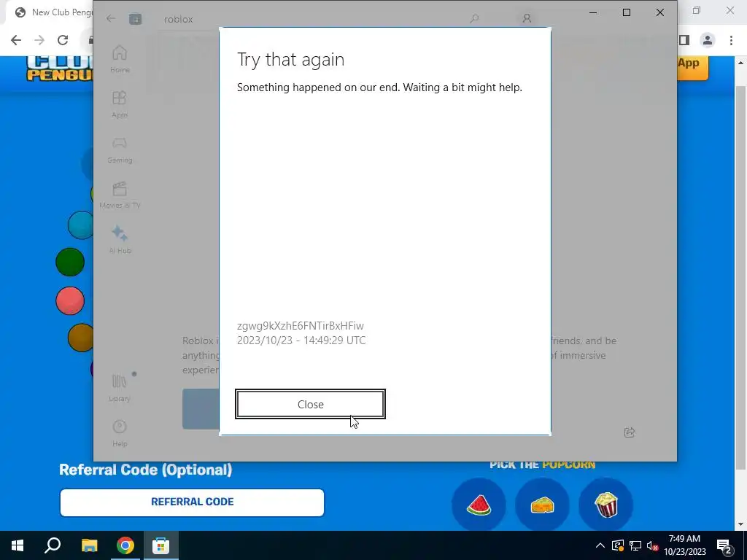The height and width of the screenshot is (560, 747).
Task: Click the muted volume tray icon
Action: pyautogui.click(x=652, y=545)
